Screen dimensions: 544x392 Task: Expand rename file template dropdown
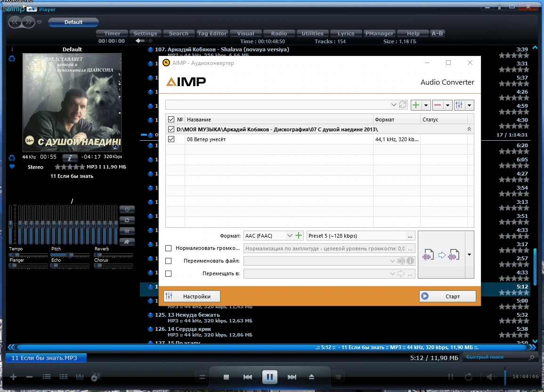pos(392,261)
